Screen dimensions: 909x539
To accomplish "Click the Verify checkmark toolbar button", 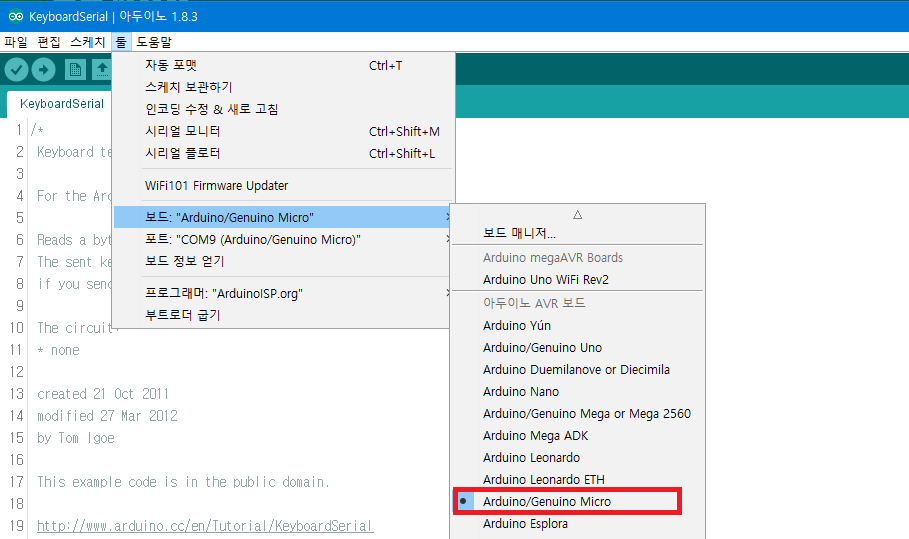I will [17, 70].
